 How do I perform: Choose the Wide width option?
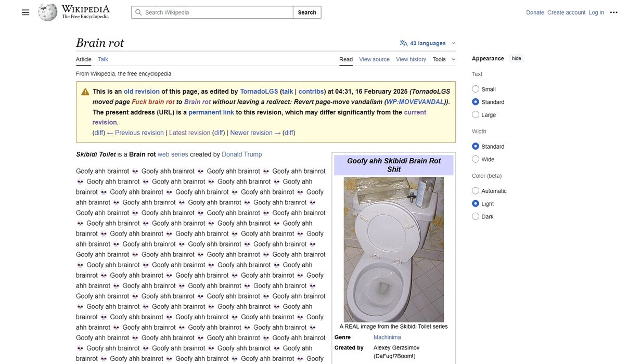(476, 159)
